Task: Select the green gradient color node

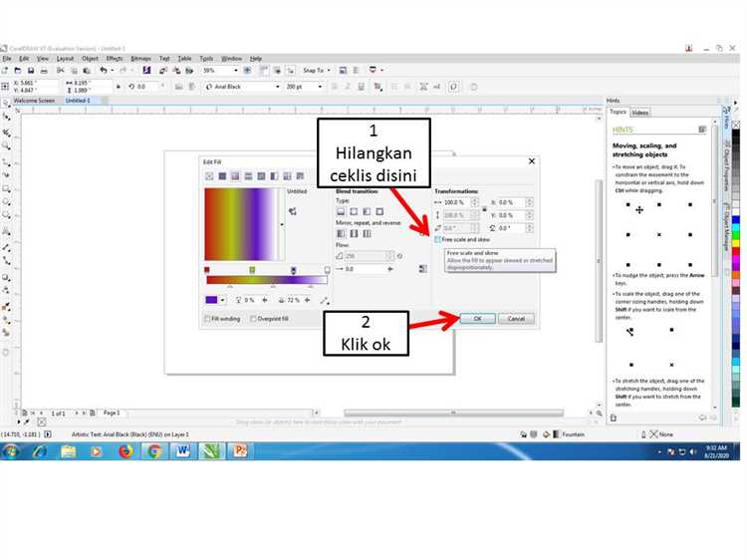Action: [252, 270]
